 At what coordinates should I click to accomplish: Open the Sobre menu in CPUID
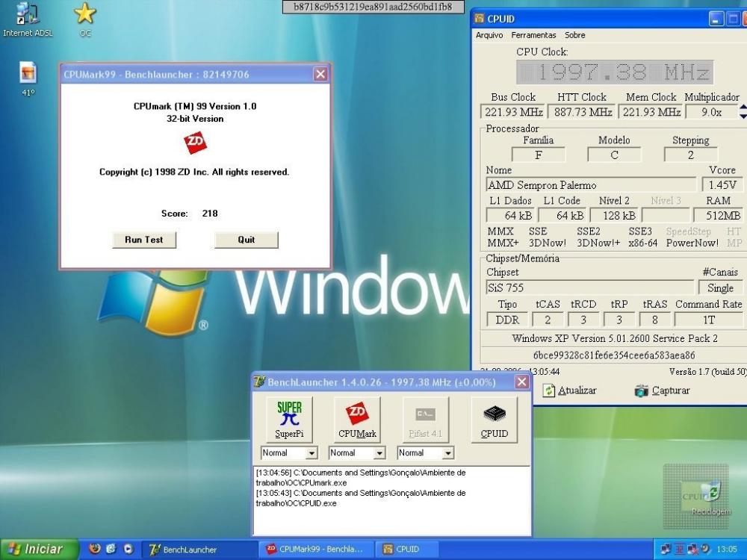[x=574, y=35]
